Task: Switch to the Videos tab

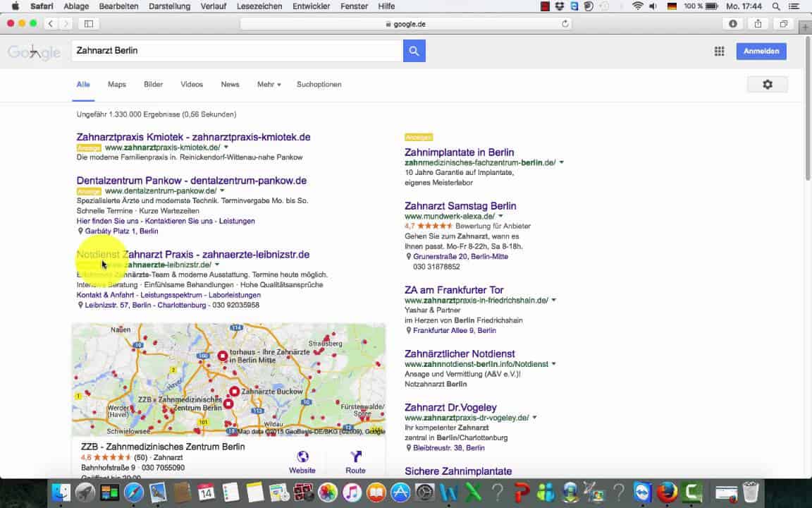Action: (x=192, y=85)
